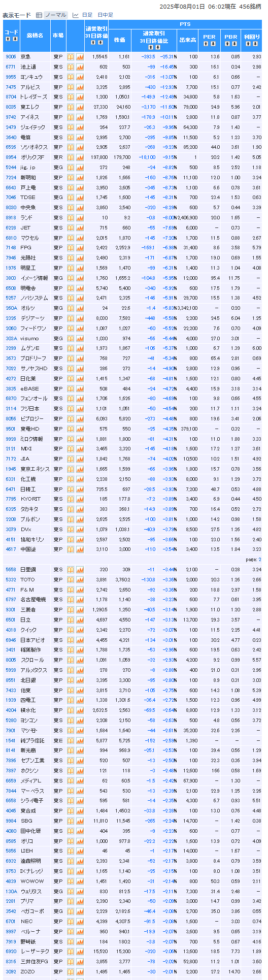Open the news book icon for TOTO

click(x=71, y=580)
